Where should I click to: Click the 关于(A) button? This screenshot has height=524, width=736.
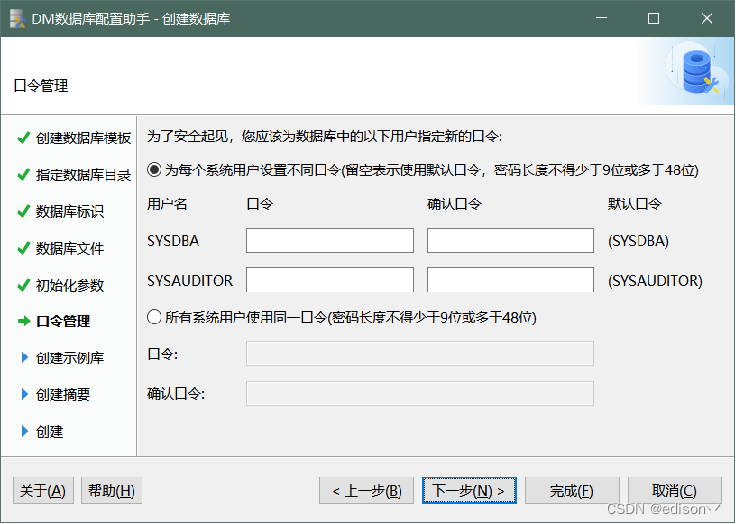click(x=43, y=491)
